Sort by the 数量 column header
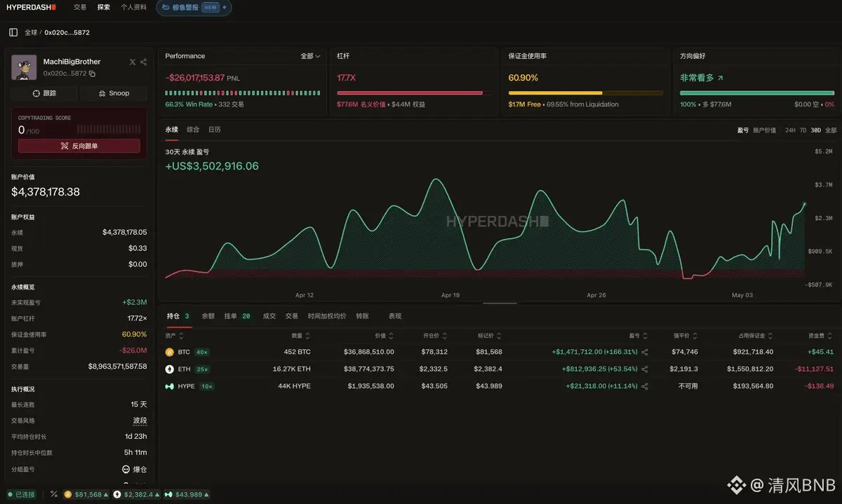Viewport: 842px width, 504px height. [301, 336]
